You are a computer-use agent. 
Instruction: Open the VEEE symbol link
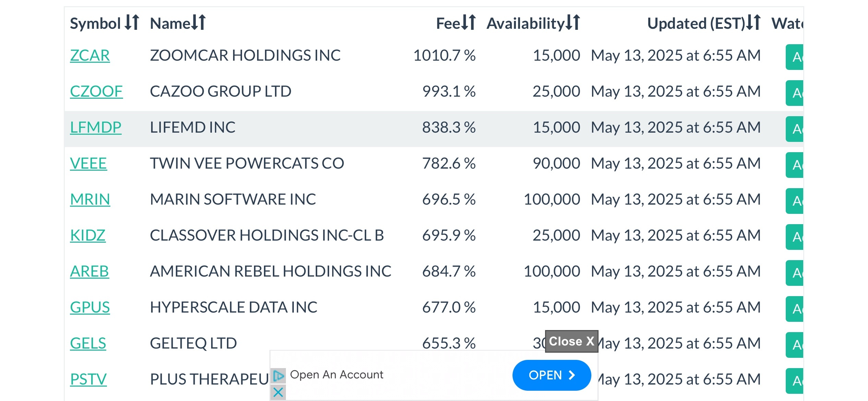88,163
